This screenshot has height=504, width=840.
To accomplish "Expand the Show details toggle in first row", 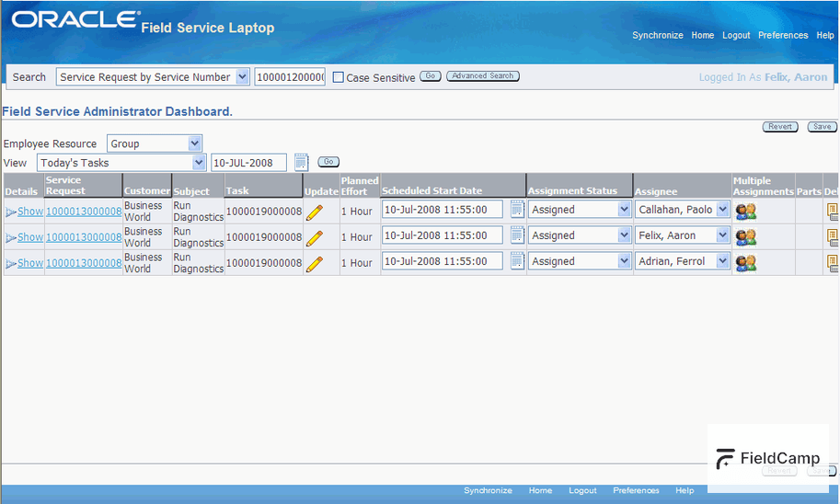I will click(24, 212).
